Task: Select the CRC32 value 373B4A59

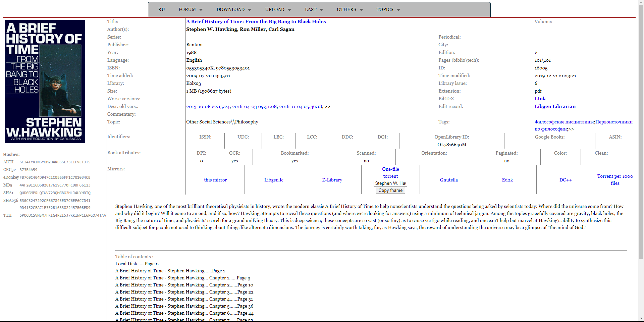Action: pyautogui.click(x=29, y=170)
